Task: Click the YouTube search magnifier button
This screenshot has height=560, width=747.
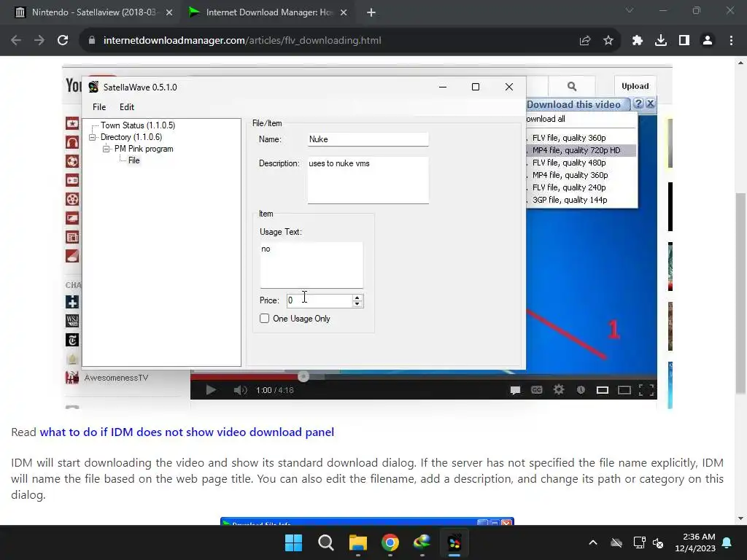Action: pyautogui.click(x=572, y=86)
